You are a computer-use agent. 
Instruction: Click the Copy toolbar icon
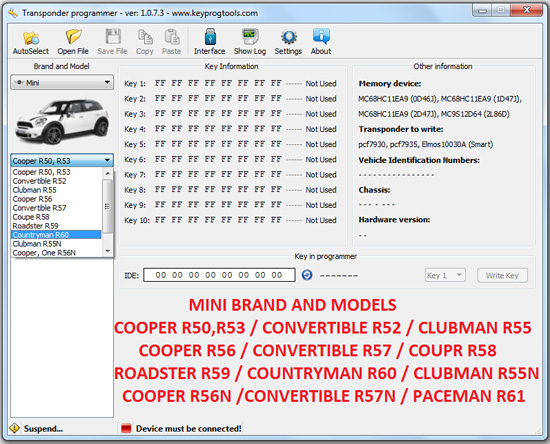coord(145,43)
